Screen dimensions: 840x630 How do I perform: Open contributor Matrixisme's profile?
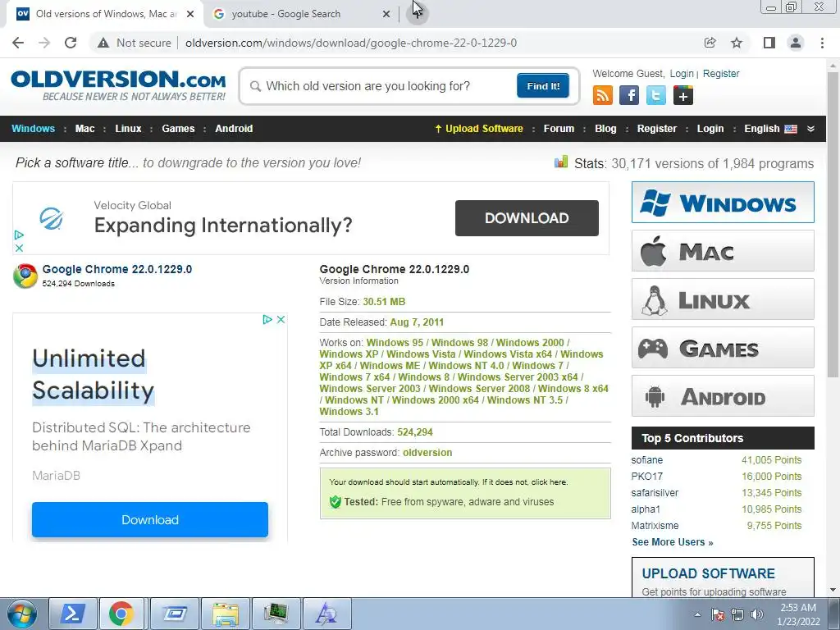pos(655,526)
